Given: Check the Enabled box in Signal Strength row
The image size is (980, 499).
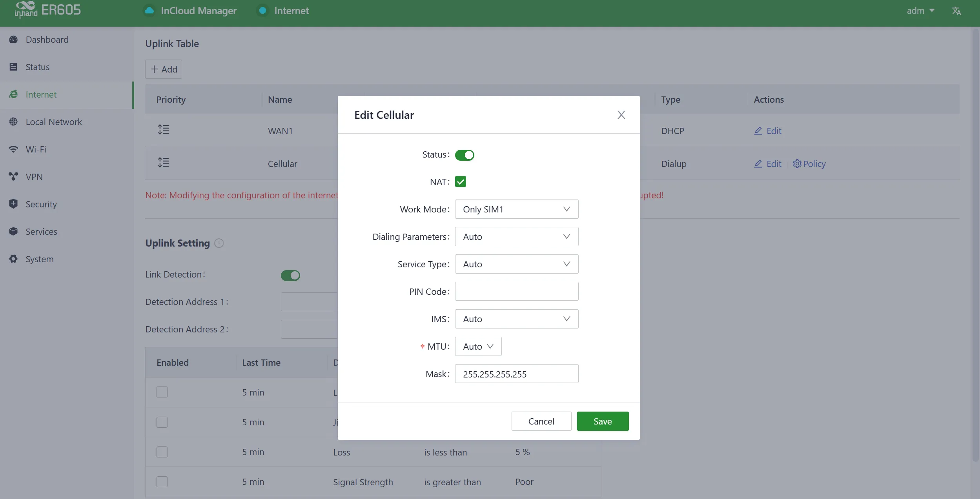Looking at the screenshot, I should (x=162, y=482).
